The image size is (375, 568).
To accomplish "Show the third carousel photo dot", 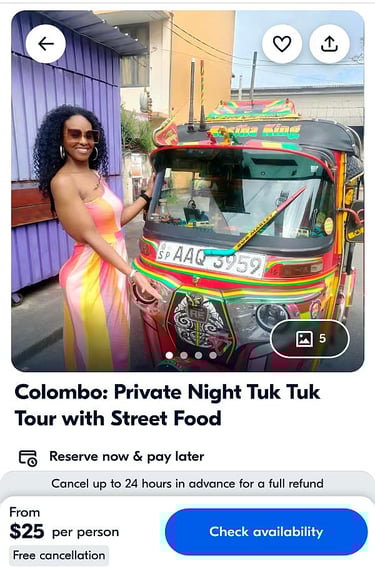I will point(198,355).
